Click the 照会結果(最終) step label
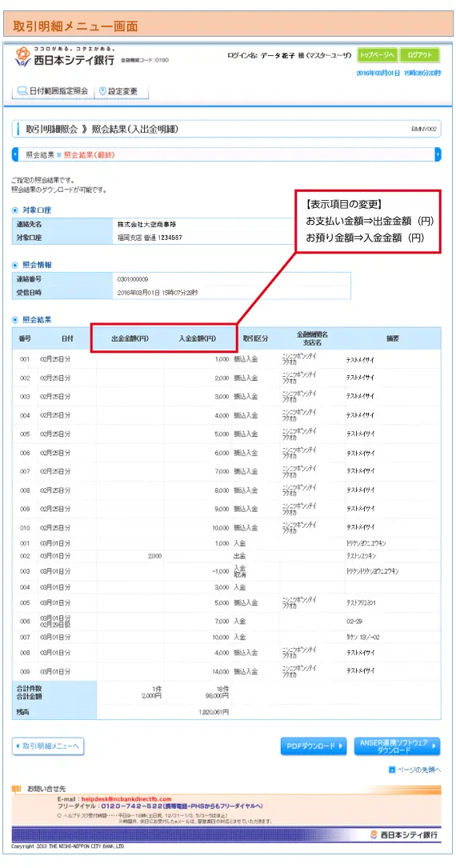Screen dimensions: 456x868 click(x=89, y=155)
